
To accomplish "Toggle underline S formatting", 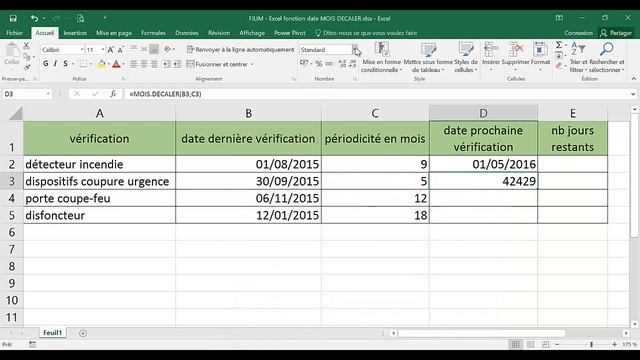I will tap(65, 64).
